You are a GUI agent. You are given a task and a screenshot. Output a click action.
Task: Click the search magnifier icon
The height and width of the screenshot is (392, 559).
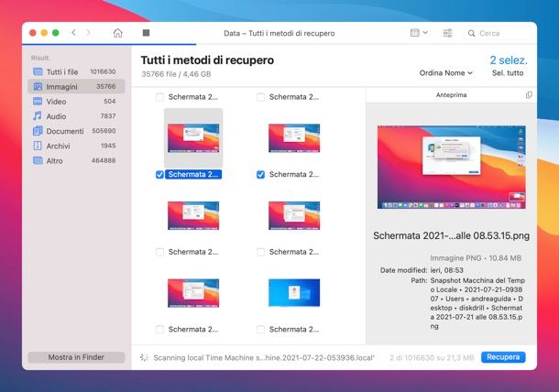click(x=471, y=33)
